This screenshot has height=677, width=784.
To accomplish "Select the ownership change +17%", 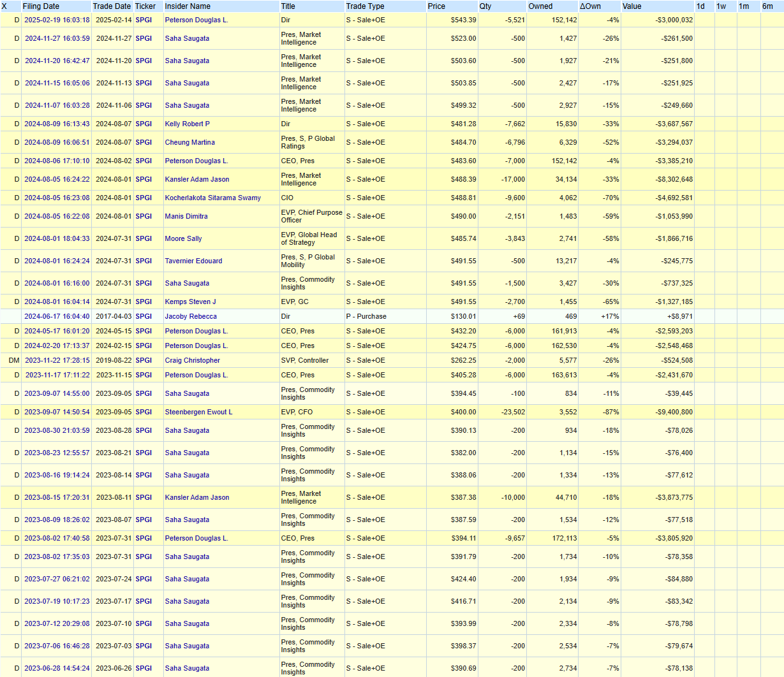I will [610, 316].
